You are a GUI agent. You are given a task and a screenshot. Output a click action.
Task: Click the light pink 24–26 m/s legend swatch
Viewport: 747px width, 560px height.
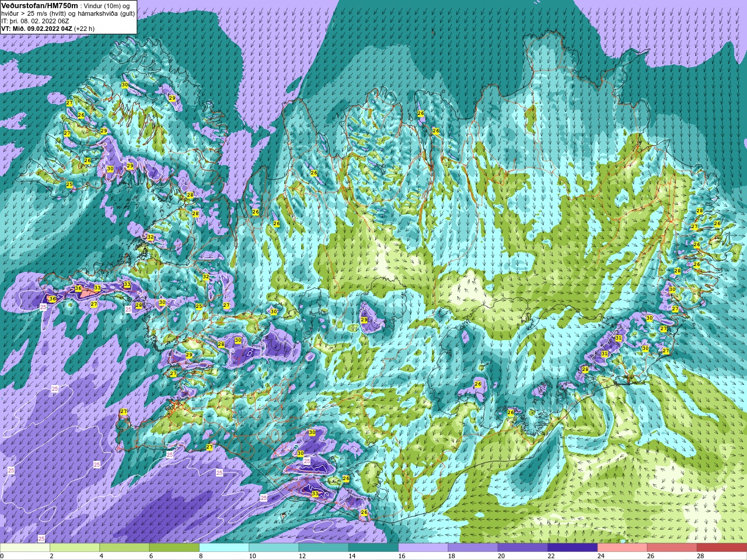click(622, 548)
